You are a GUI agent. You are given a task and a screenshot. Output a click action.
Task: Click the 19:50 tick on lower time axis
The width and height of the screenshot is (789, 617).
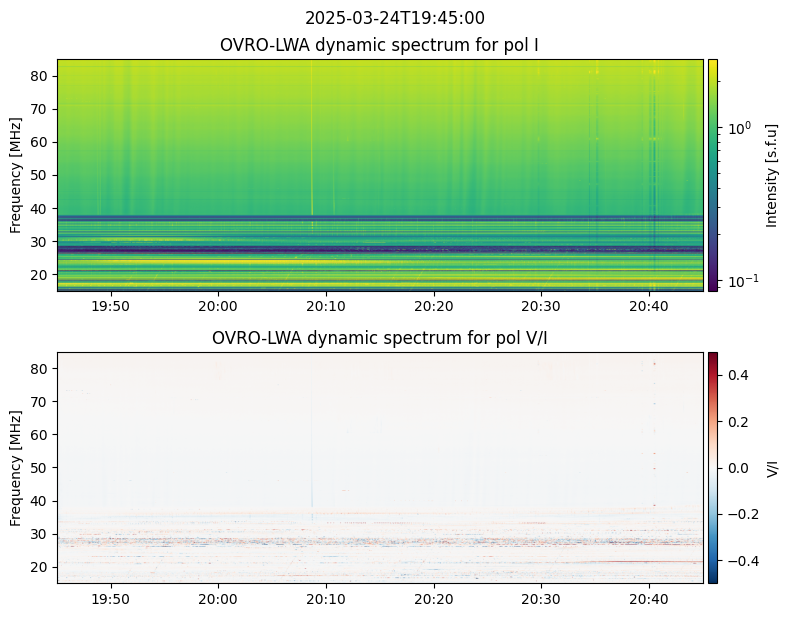pyautogui.click(x=110, y=599)
